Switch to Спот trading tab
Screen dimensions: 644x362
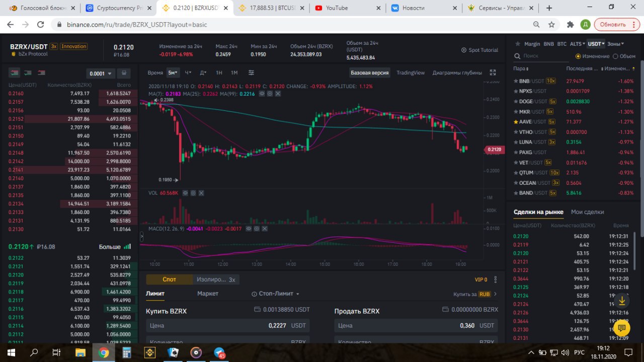tap(169, 279)
